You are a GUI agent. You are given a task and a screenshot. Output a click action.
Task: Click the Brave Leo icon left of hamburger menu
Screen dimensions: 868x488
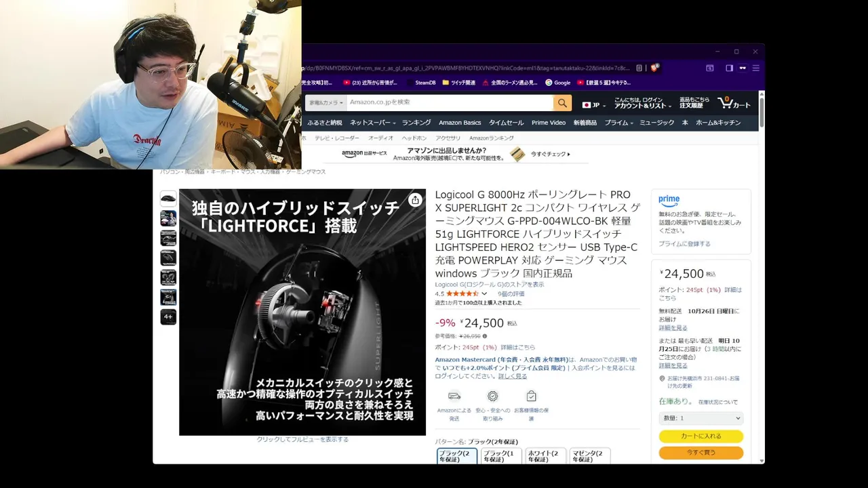743,68
